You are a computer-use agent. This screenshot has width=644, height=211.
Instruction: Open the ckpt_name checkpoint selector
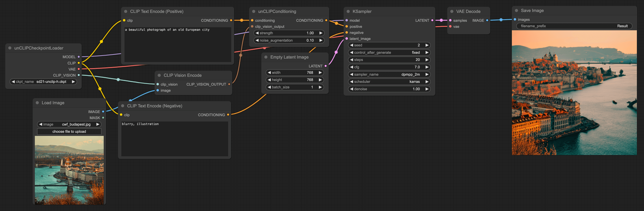(43, 82)
